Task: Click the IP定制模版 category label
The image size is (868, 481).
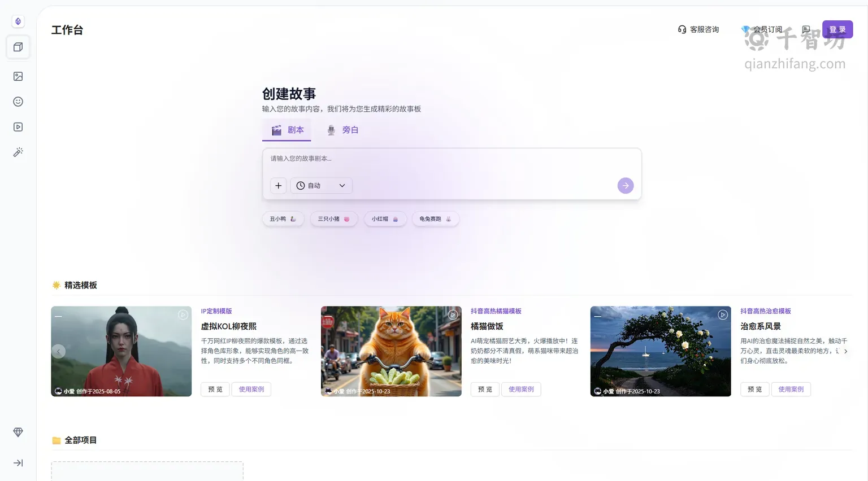Action: [x=216, y=311]
